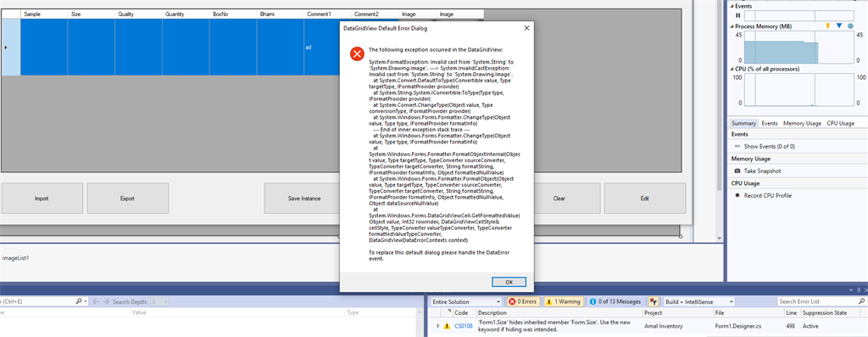This screenshot has height=337, width=868.
Task: Close the DataGridView Default Error Dialog
Action: tap(526, 27)
